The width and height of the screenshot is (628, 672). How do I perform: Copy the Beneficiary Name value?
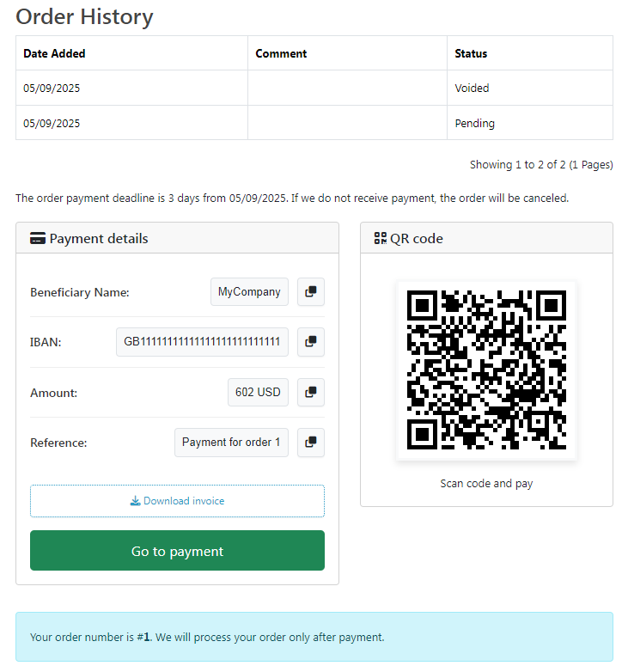[x=311, y=292]
